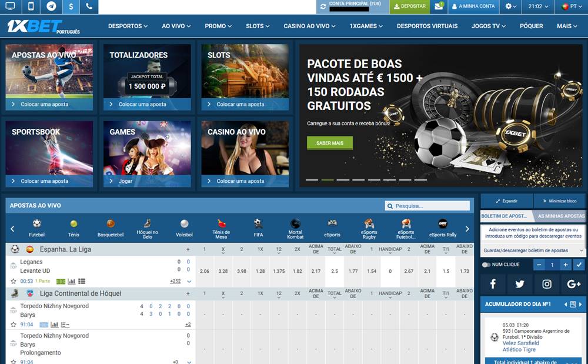The width and height of the screenshot is (588, 364).
Task: Click the bet slip confirm checkmark button
Action: [x=579, y=251]
